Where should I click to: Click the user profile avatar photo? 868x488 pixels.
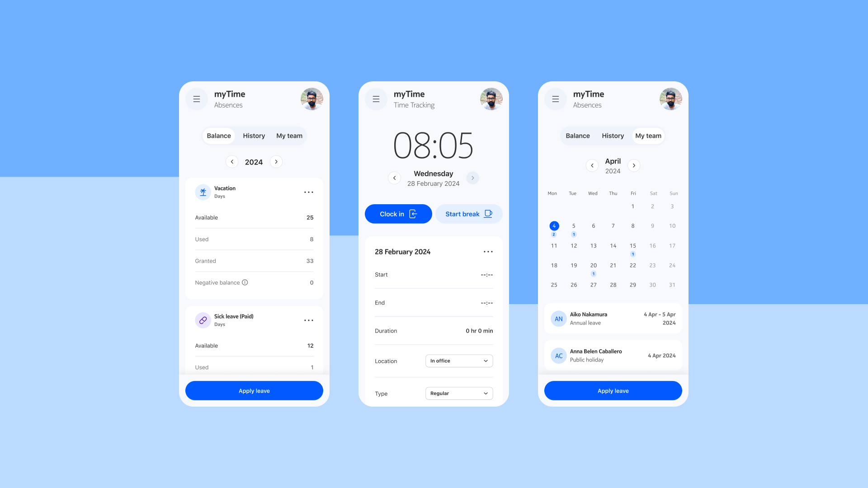311,99
